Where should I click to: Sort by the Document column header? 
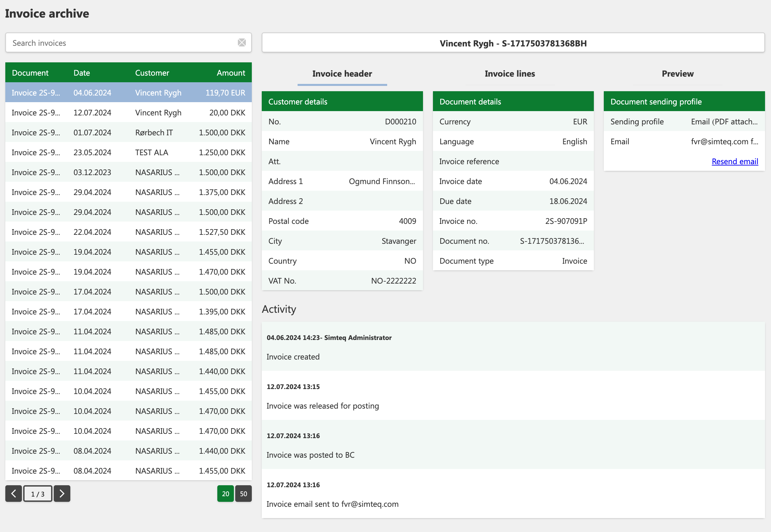(x=30, y=73)
